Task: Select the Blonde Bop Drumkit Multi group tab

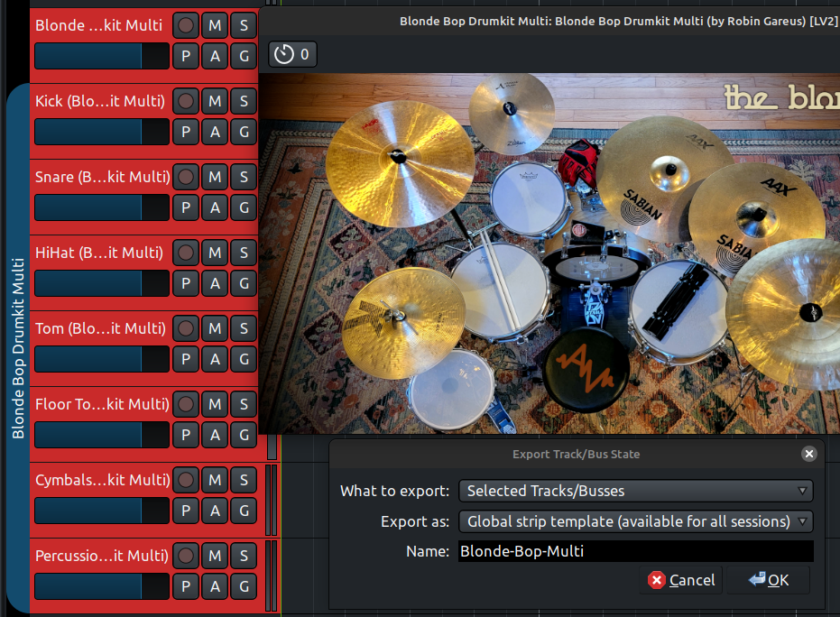Action: click(x=18, y=348)
